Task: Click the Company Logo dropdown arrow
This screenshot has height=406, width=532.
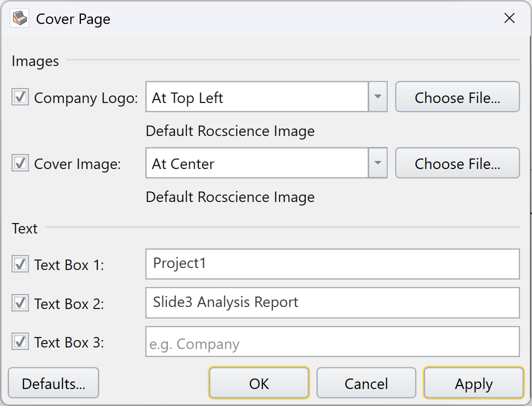Action: [x=378, y=97]
